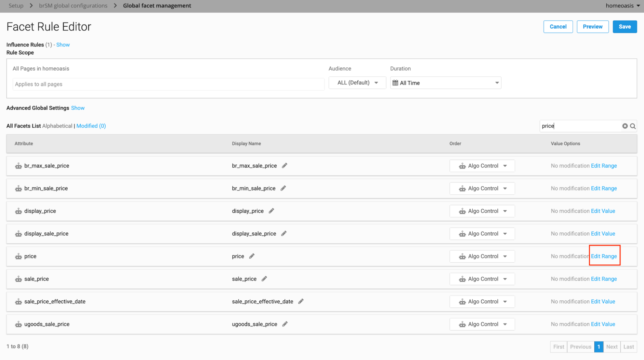
Task: Clear the price search using the x icon
Action: click(x=625, y=126)
